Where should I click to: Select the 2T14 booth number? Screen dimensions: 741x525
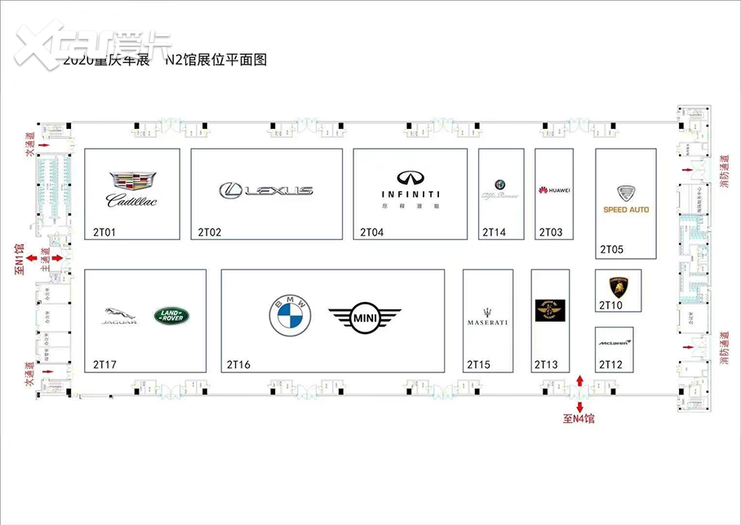[x=494, y=232]
